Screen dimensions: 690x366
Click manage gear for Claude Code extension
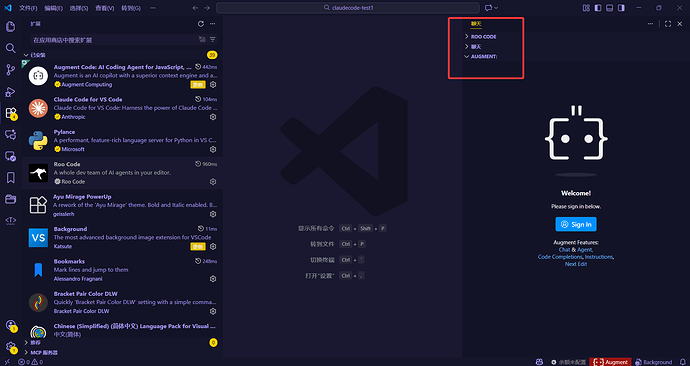[213, 117]
